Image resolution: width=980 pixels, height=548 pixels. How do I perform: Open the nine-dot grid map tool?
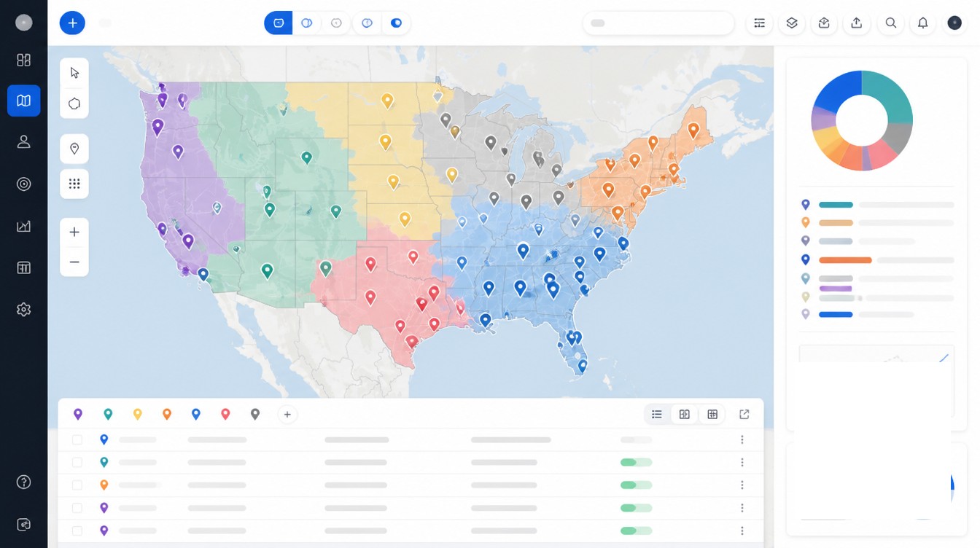point(74,184)
